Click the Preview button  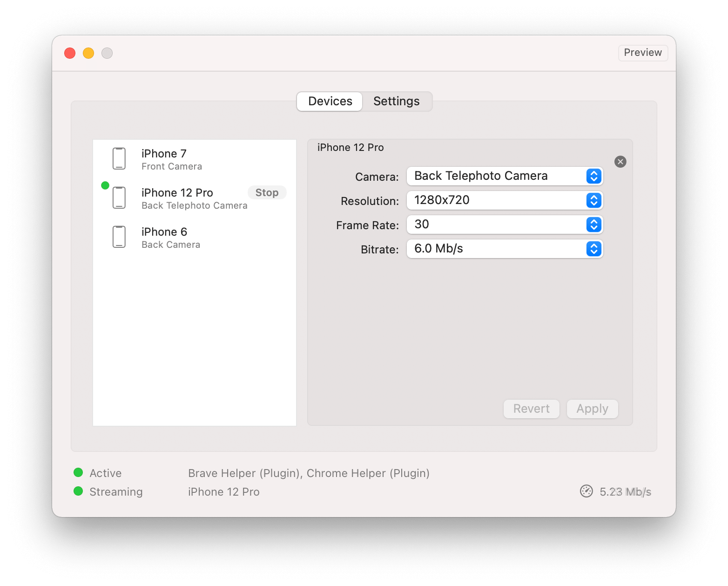(x=643, y=53)
